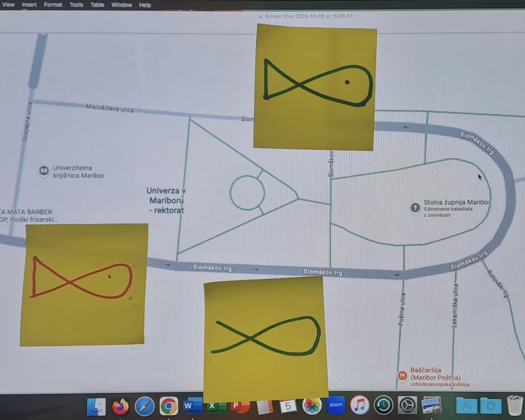Open the Help menu
525x420 pixels.
[x=145, y=5]
